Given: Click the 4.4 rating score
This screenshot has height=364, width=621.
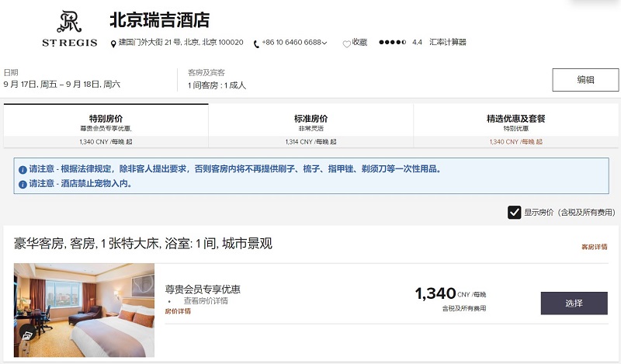Looking at the screenshot, I should click(x=417, y=42).
